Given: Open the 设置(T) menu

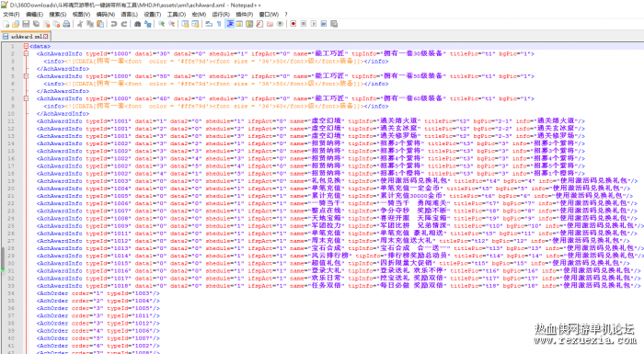Looking at the screenshot, I should (x=153, y=15).
